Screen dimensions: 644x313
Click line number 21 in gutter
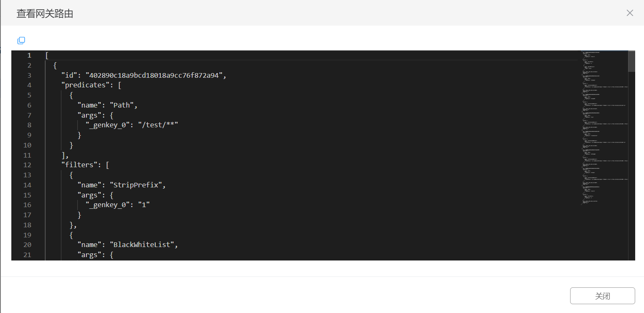[27, 255]
